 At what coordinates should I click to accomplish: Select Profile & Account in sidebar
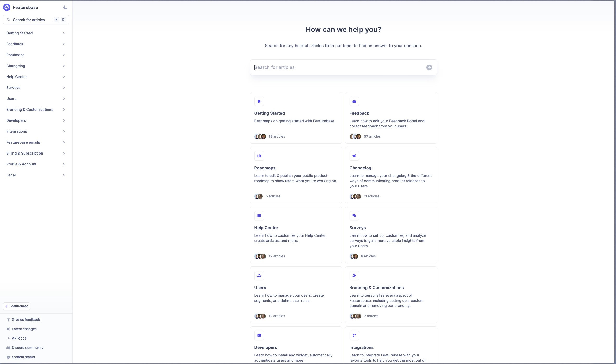coord(21,164)
